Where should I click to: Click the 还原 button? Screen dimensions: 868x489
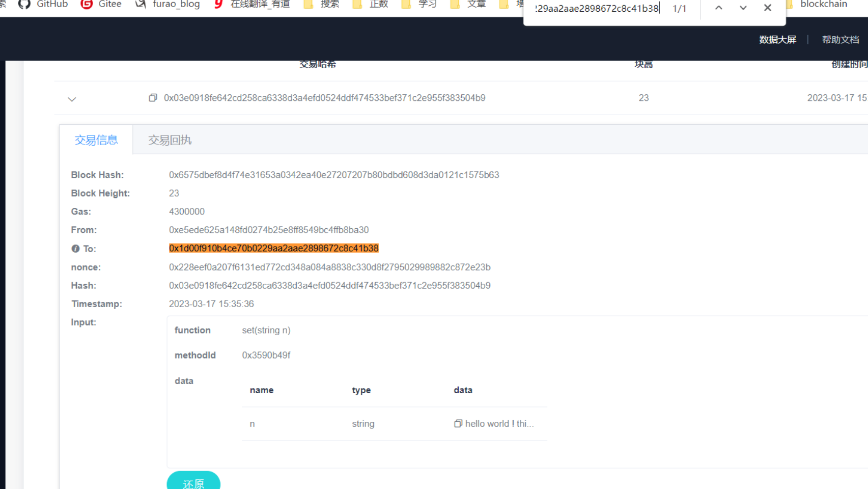[193, 482]
